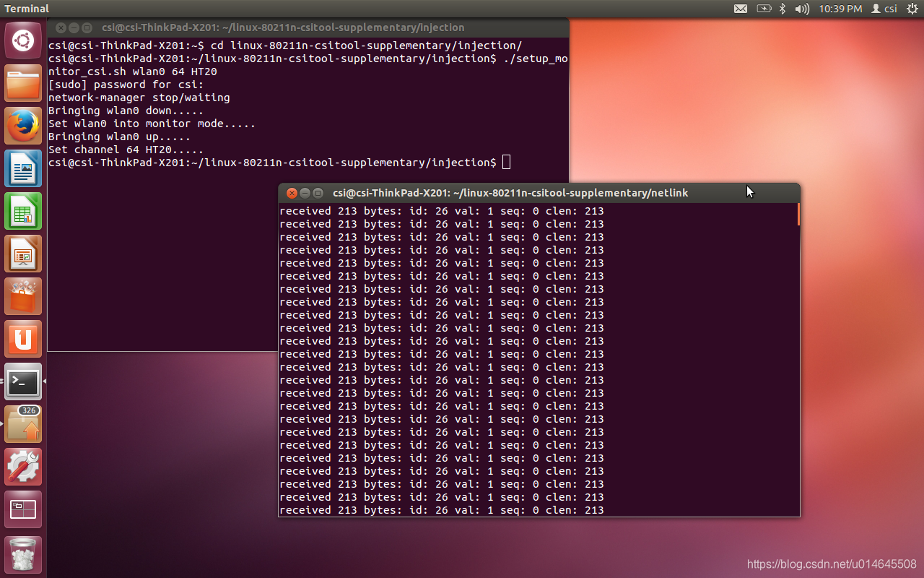Viewport: 924px width, 578px height.
Task: Click 'Set wlan0 into monitor mode.....' text
Action: [x=152, y=124]
